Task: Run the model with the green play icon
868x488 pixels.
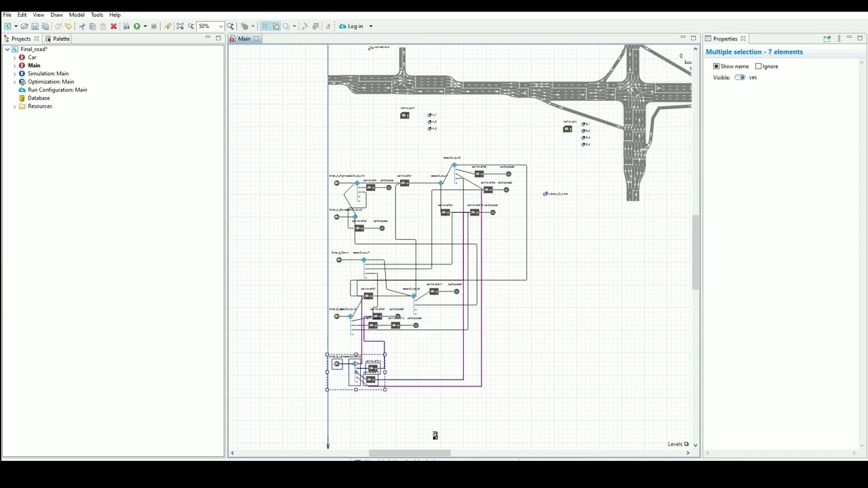Action: tap(137, 26)
